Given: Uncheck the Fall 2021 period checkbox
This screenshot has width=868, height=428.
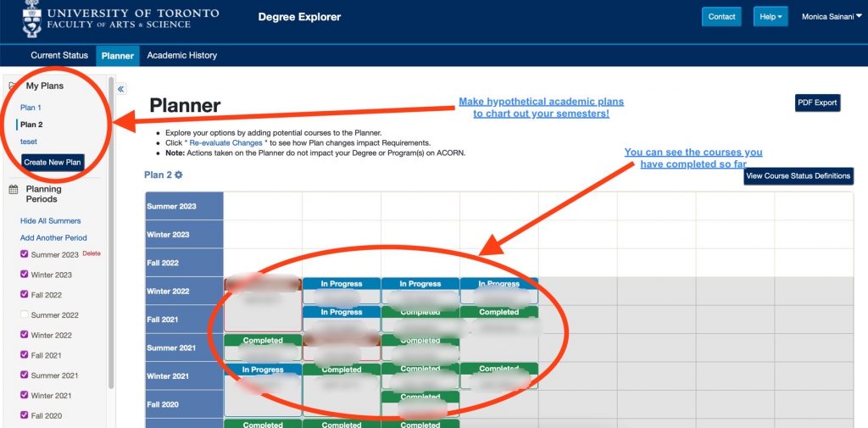Looking at the screenshot, I should [x=25, y=356].
